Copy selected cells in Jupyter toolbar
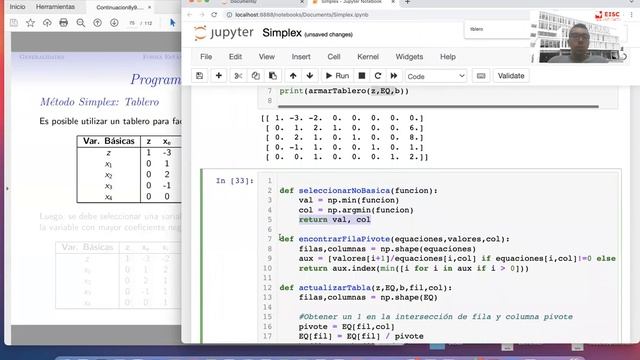 click(x=256, y=76)
